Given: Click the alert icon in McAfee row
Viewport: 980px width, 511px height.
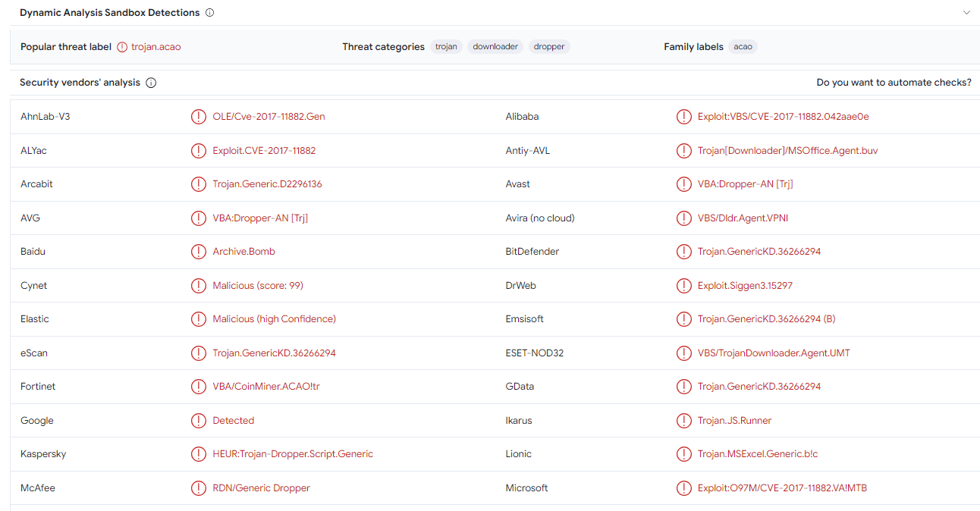Looking at the screenshot, I should (x=198, y=488).
